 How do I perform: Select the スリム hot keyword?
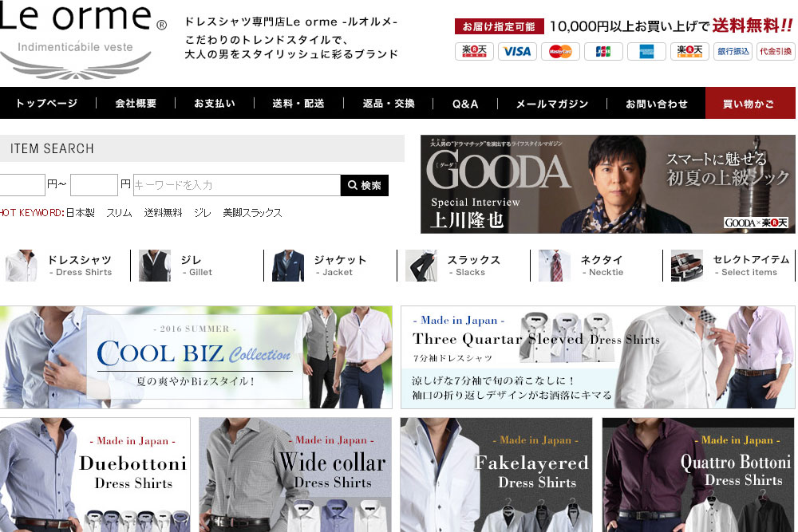119,213
